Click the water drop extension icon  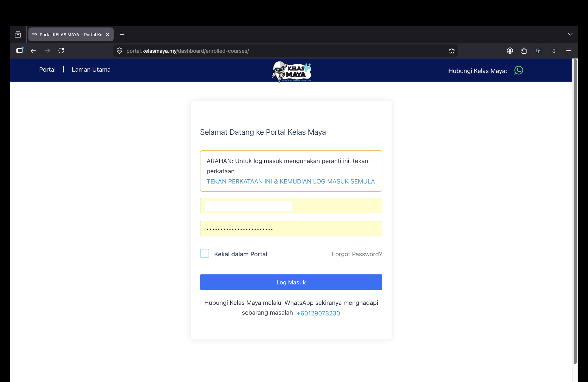click(x=554, y=51)
